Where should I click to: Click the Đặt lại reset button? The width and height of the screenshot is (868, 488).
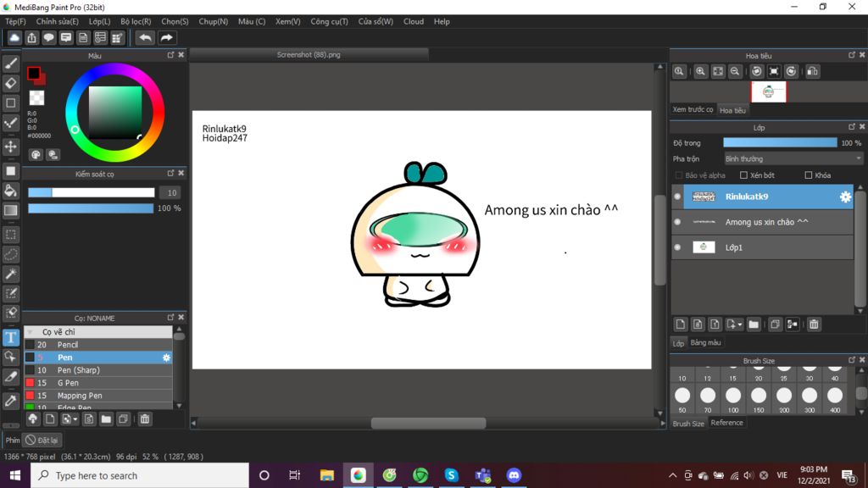tap(42, 441)
